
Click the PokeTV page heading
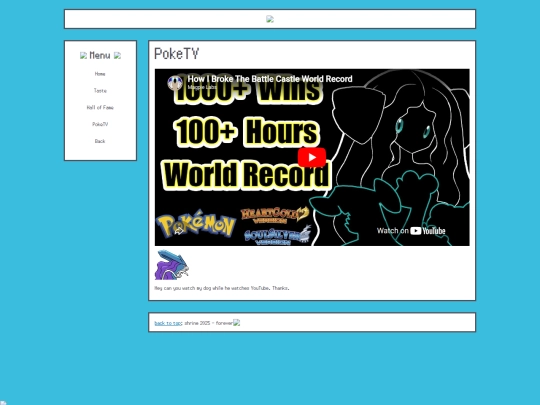pyautogui.click(x=177, y=54)
